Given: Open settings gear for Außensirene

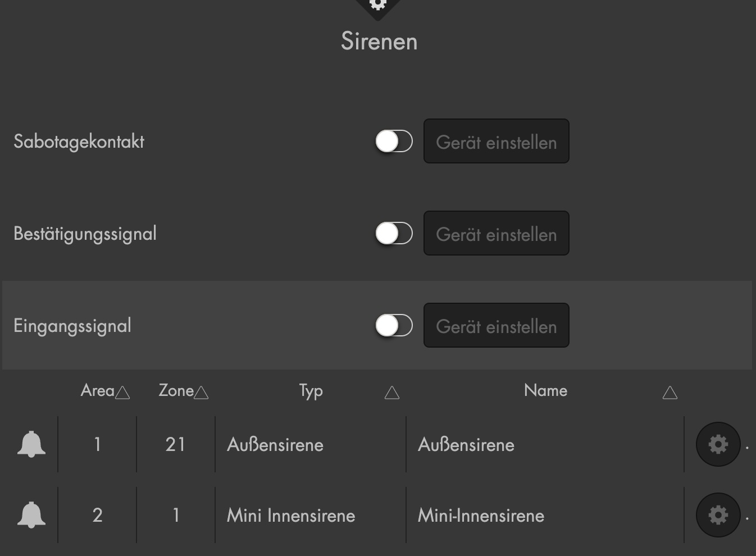Looking at the screenshot, I should coord(718,444).
